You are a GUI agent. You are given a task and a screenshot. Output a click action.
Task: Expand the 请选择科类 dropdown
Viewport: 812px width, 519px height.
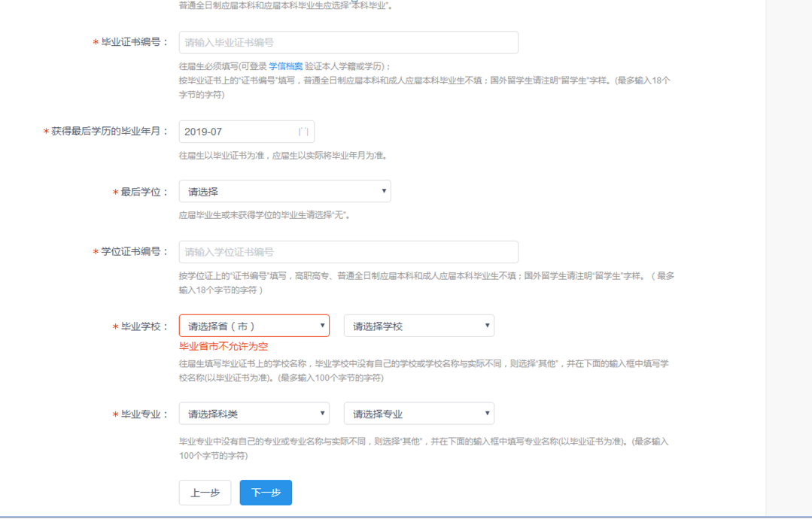(x=254, y=414)
